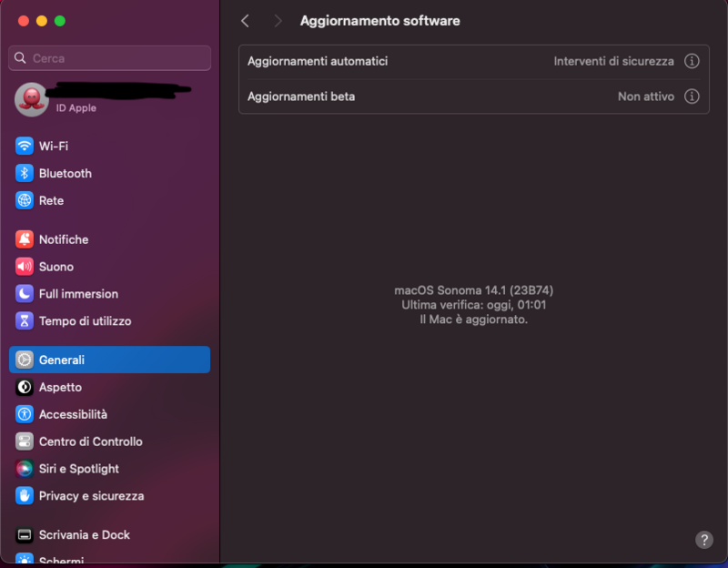Open the Privacy e sicurezza label
Viewport: 728px width, 568px height.
pos(92,496)
